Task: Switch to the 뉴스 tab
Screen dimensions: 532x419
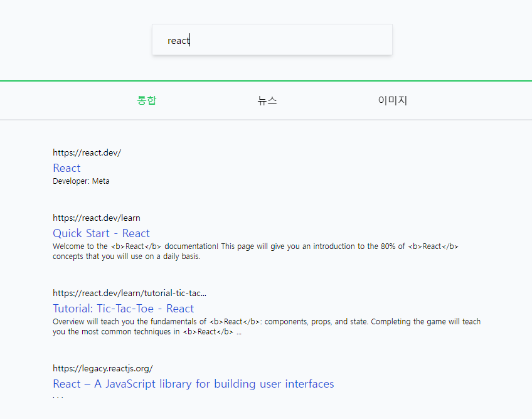Action: point(267,100)
